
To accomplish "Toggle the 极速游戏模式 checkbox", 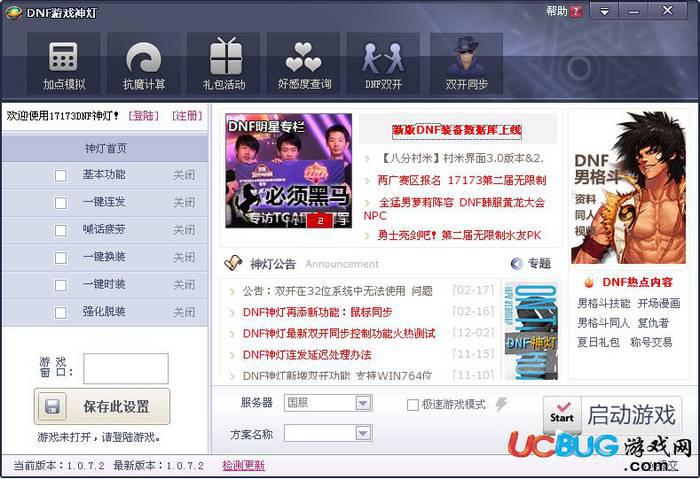I will pos(412,405).
